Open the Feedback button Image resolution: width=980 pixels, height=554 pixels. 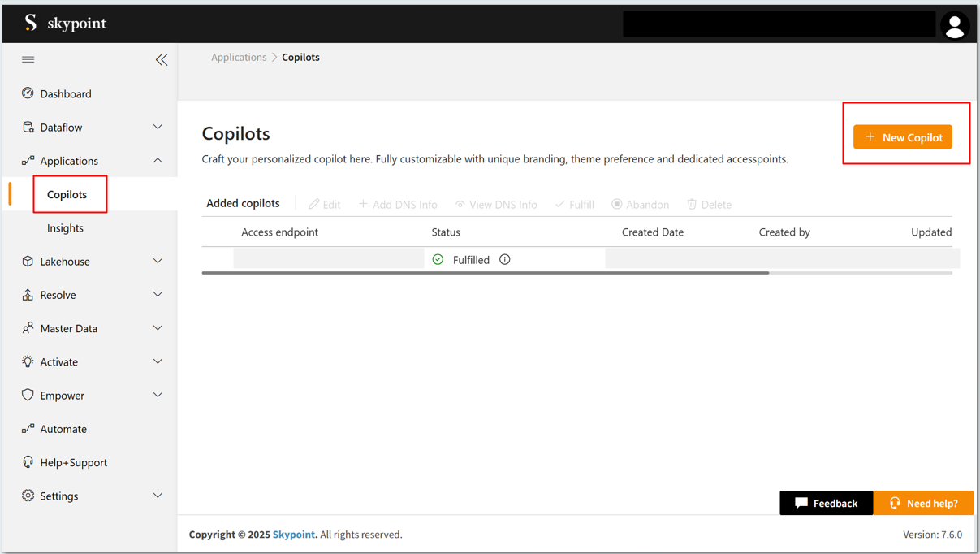pos(826,504)
